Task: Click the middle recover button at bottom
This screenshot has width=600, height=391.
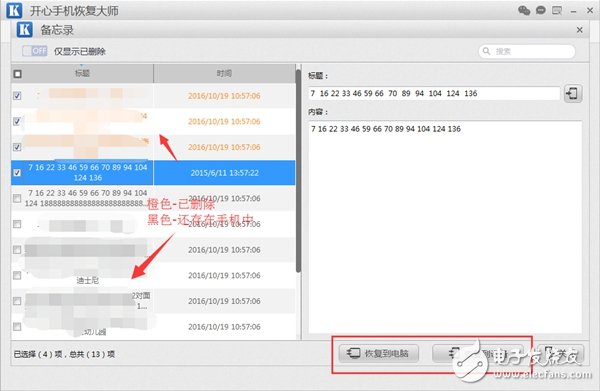Action: [477, 353]
